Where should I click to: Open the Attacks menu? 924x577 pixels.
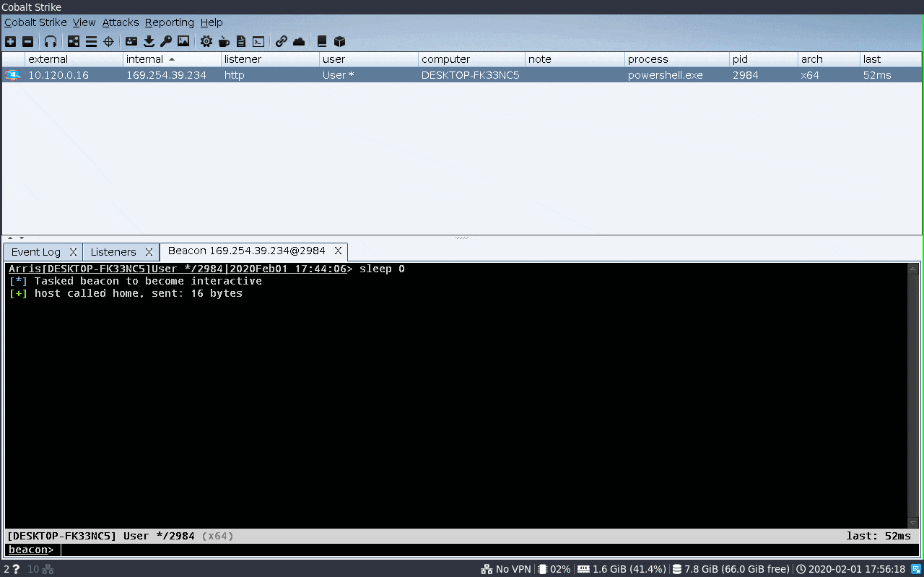120,22
